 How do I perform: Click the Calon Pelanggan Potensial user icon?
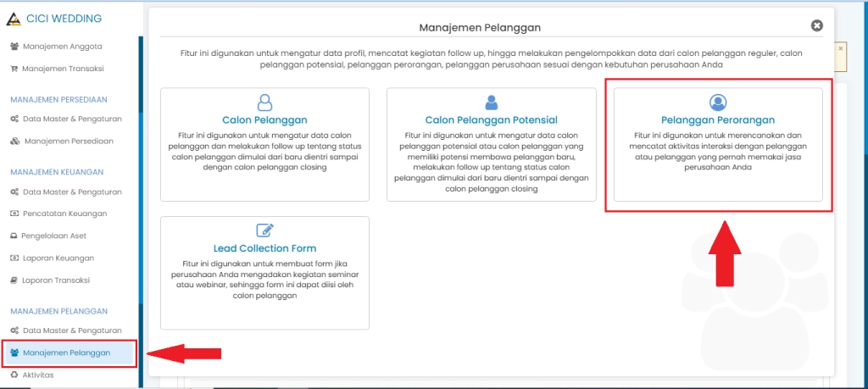[491, 102]
